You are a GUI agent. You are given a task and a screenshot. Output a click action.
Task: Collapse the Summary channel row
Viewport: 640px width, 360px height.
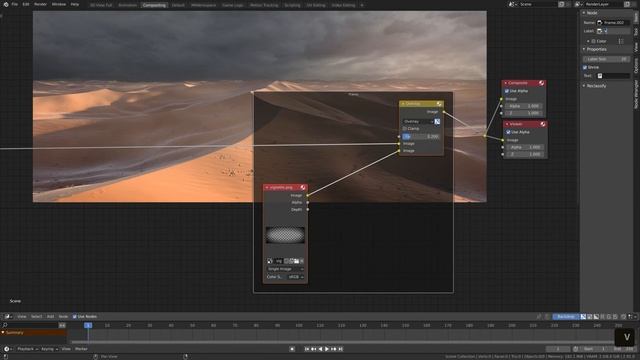(3, 333)
